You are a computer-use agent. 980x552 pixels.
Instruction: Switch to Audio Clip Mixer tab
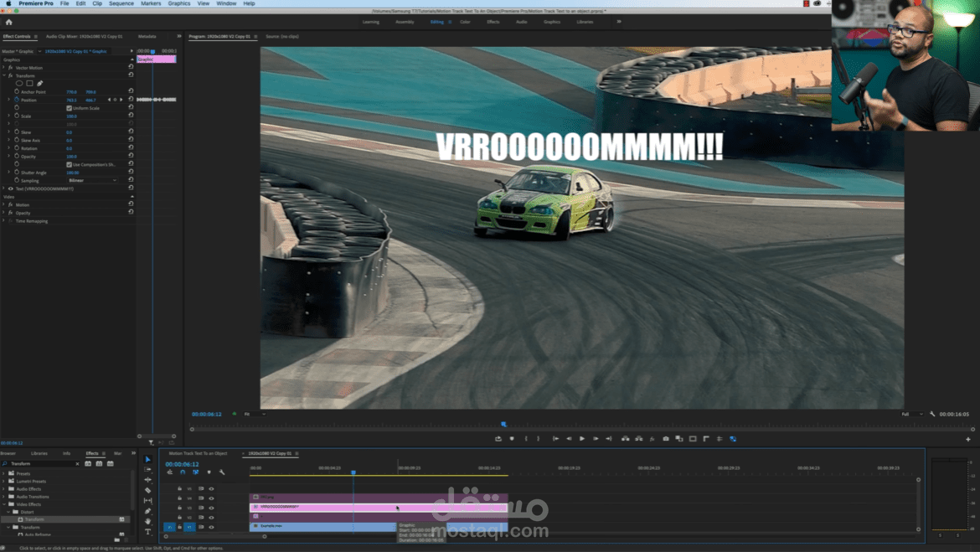pyautogui.click(x=85, y=36)
